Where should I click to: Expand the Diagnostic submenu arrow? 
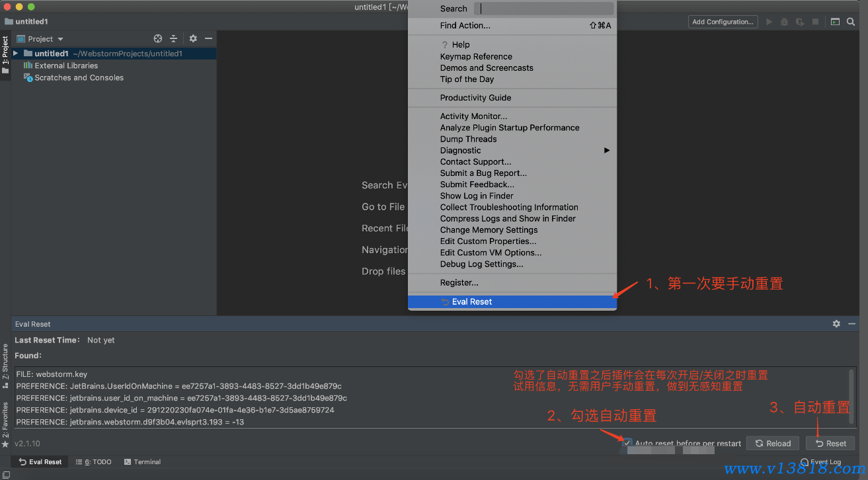[607, 151]
